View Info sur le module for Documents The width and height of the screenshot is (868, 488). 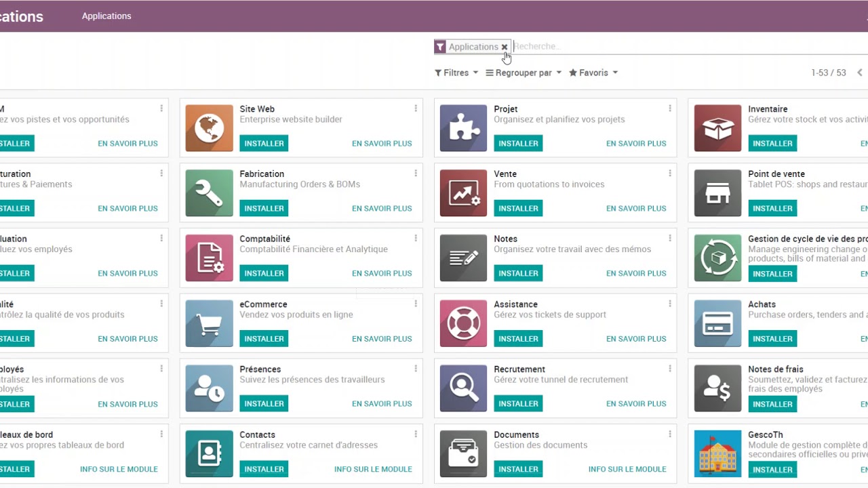(x=627, y=469)
